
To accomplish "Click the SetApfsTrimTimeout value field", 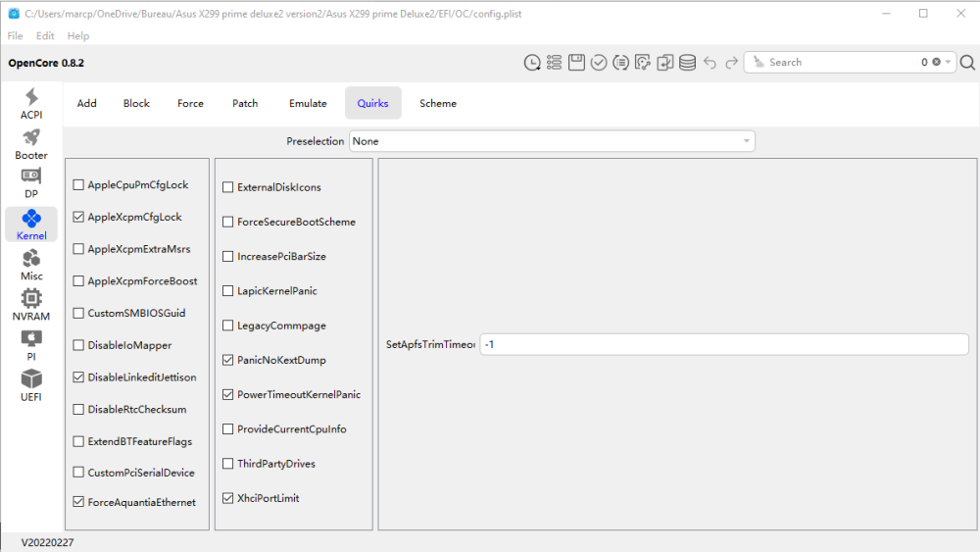I will pyautogui.click(x=724, y=344).
